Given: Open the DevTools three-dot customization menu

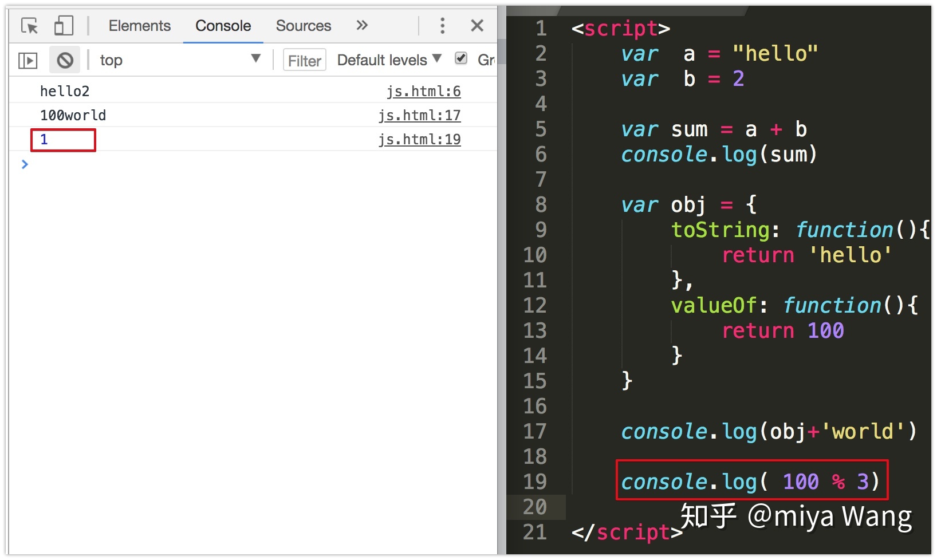Looking at the screenshot, I should [443, 25].
